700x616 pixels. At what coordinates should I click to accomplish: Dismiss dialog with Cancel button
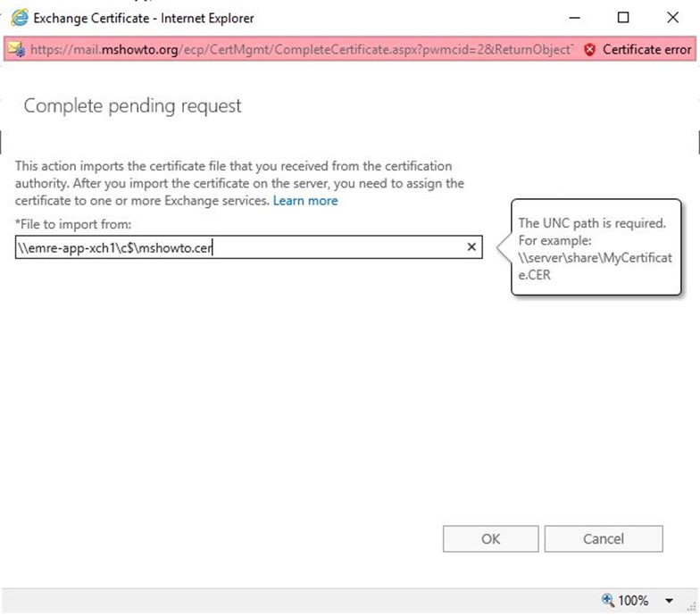pyautogui.click(x=604, y=539)
